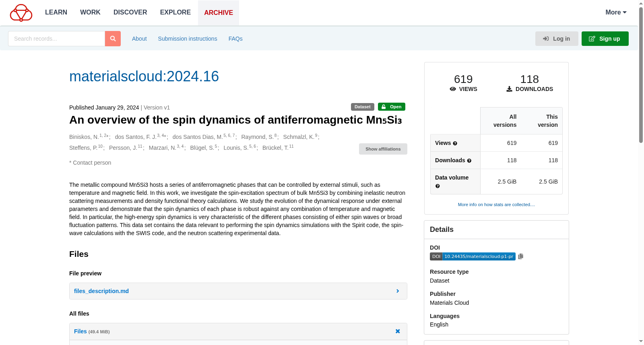
Task: Click the Views help question-mark icon
Action: [455, 143]
